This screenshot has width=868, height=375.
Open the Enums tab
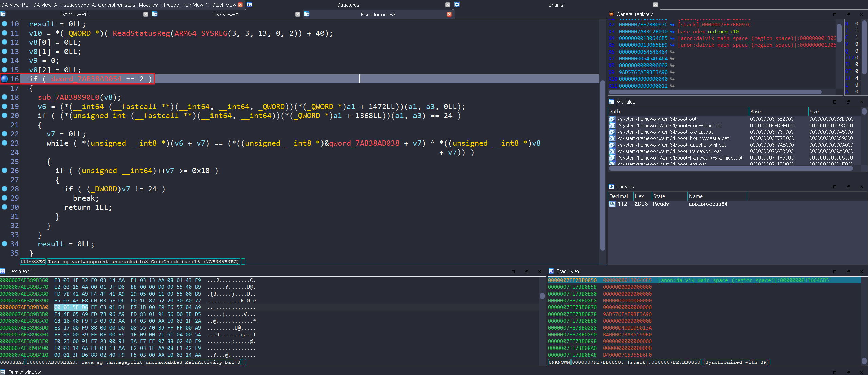(556, 5)
